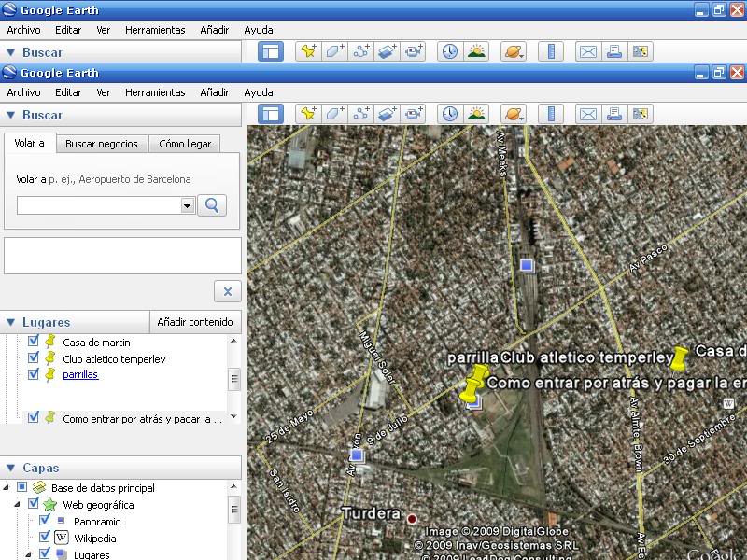
Task: Uncheck the Web geográfica layer
Action: coord(34,503)
